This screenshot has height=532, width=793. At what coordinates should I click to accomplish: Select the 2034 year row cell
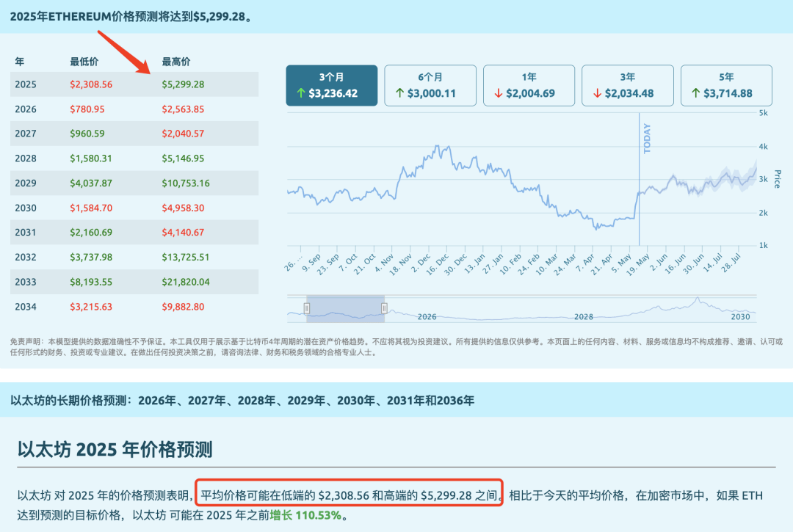click(25, 307)
